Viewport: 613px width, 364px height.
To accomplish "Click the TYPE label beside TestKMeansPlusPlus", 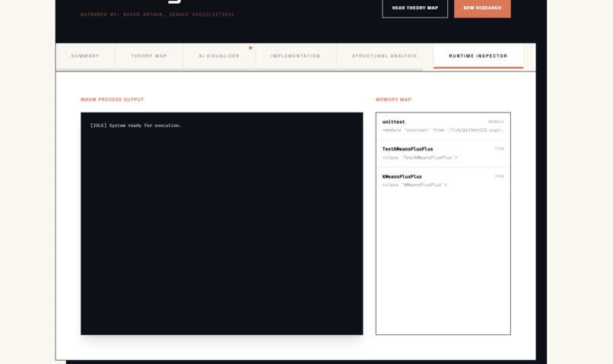I will point(499,149).
